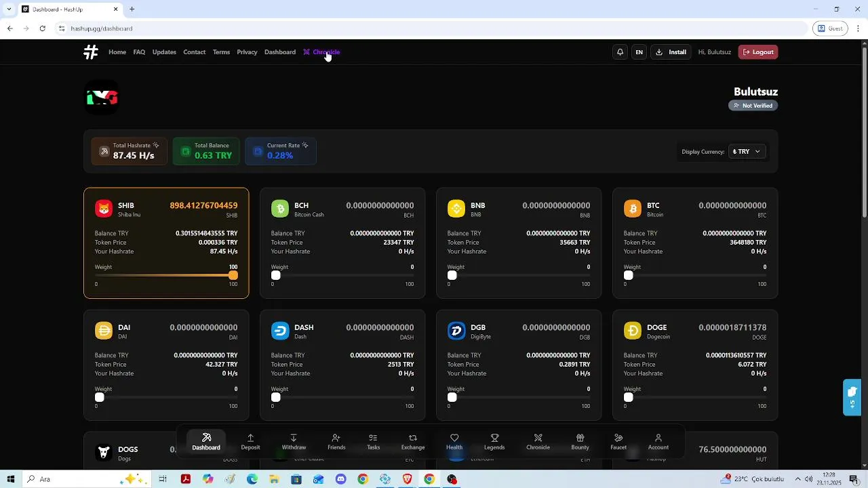The width and height of the screenshot is (868, 488).
Task: Click the DAI weight slider handle
Action: tap(100, 397)
